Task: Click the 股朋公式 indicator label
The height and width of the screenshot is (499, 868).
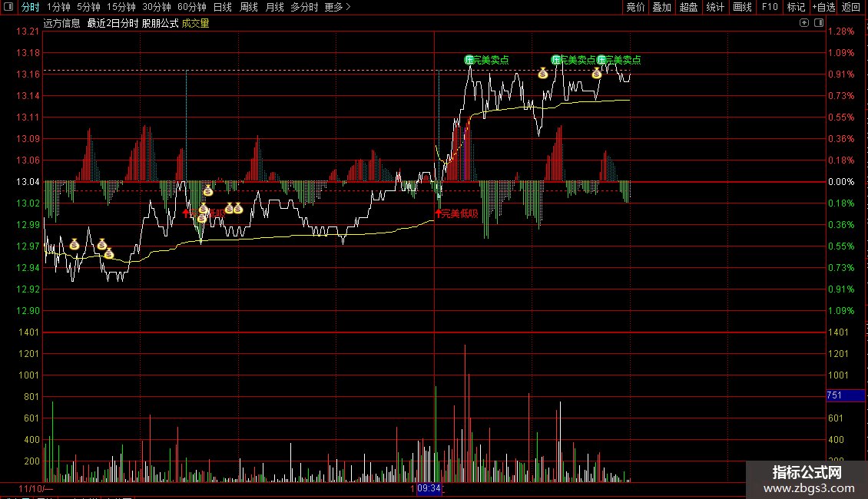Action: (160, 23)
